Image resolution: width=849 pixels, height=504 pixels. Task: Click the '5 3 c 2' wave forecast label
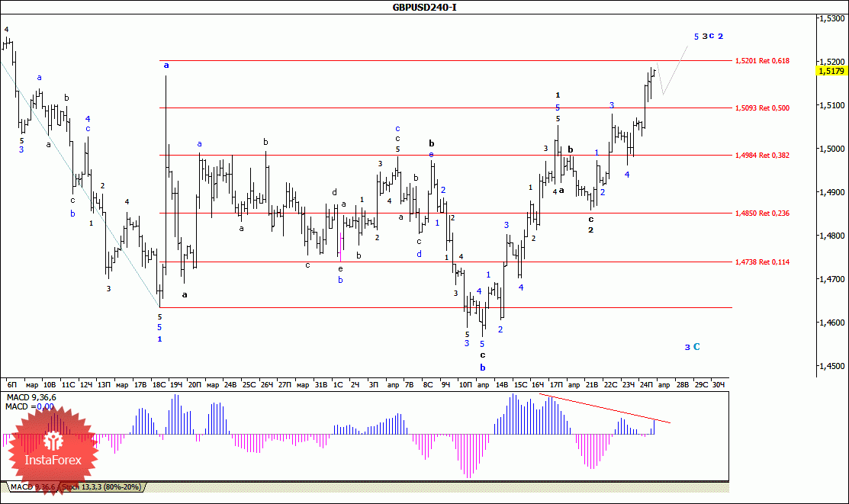pos(709,37)
